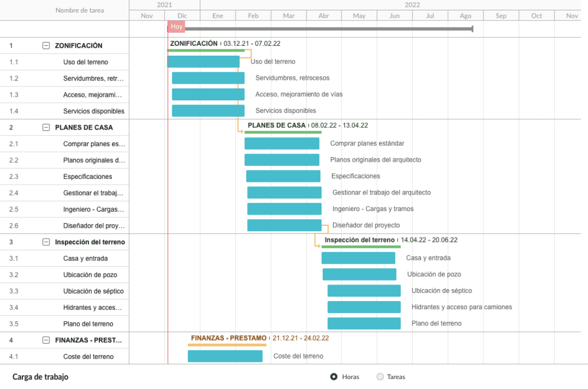Select the Tareas radio button
588x390 pixels.
point(380,377)
